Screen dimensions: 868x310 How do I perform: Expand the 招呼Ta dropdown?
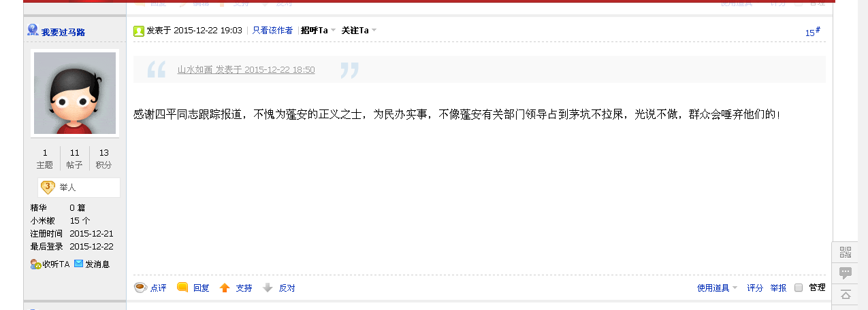tap(319, 30)
